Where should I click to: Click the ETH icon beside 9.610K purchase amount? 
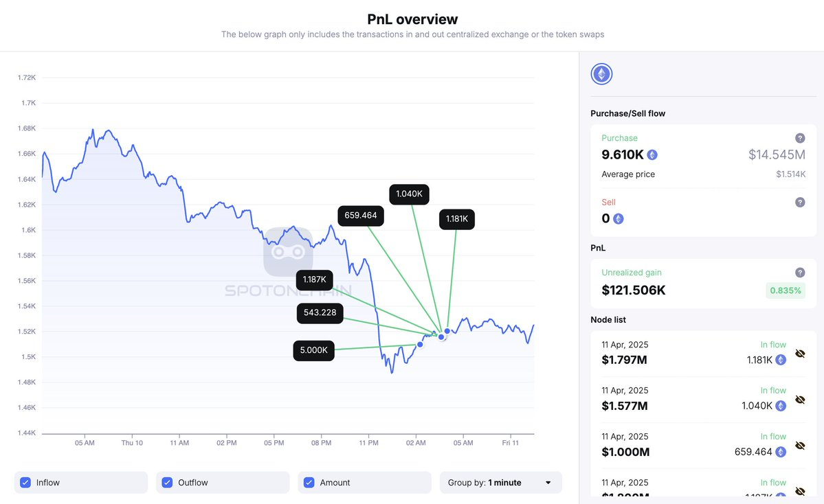[652, 155]
